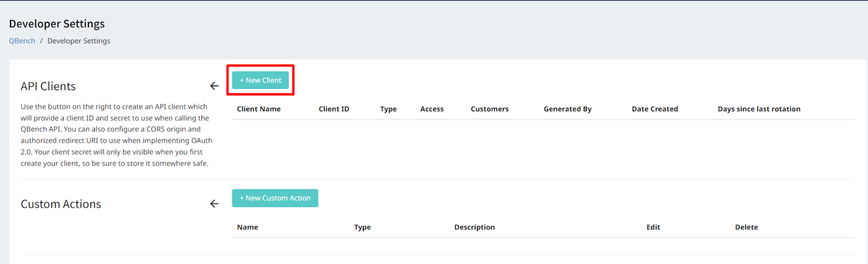Click the Developer Settings page title
The image size is (868, 264).
tap(57, 24)
